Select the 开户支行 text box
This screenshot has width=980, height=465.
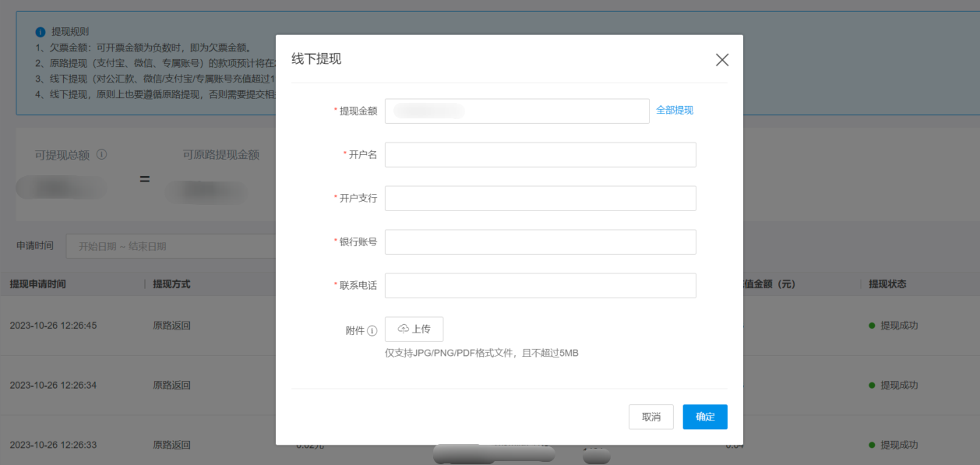540,199
